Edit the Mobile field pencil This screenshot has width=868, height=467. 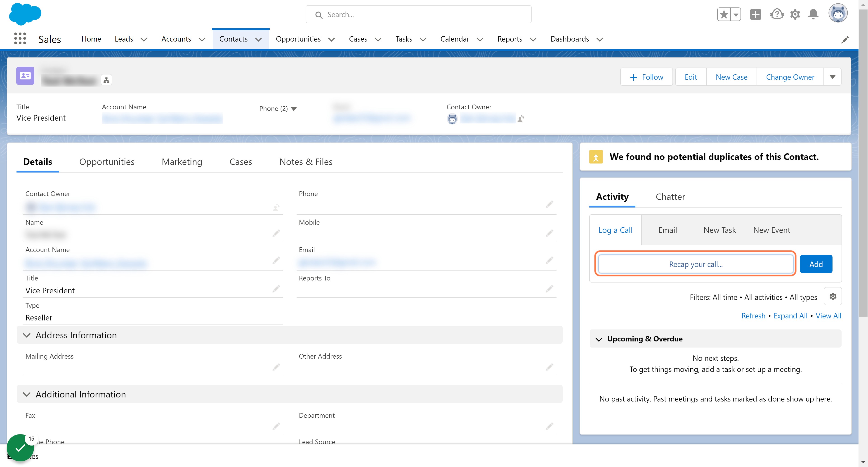[x=549, y=233]
